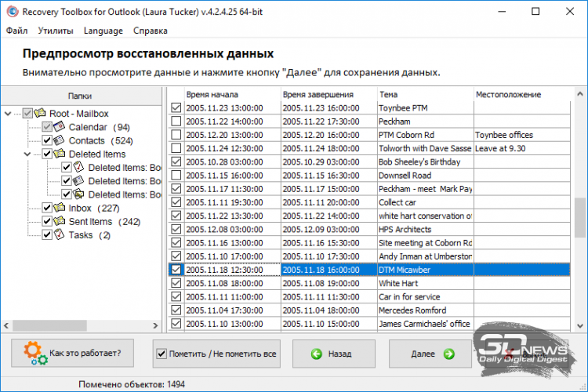Sort by the 'Тема' column header
This screenshot has width=588, height=392.
pos(425,95)
